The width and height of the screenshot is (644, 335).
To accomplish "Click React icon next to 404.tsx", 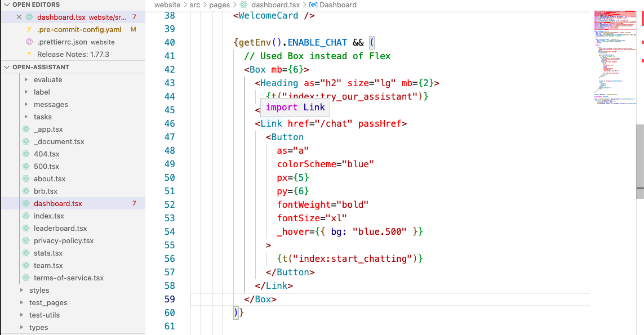I will 26,154.
